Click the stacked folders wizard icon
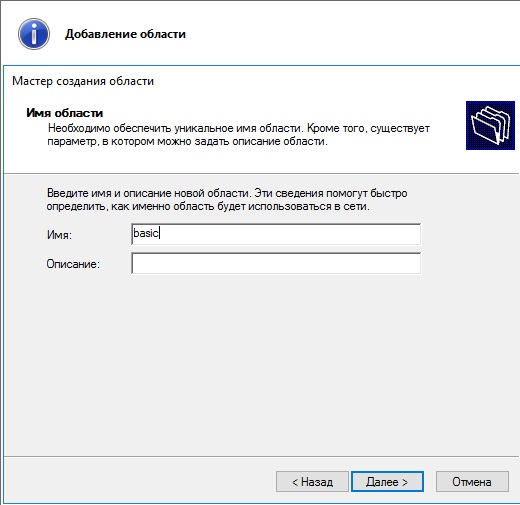 (490, 125)
